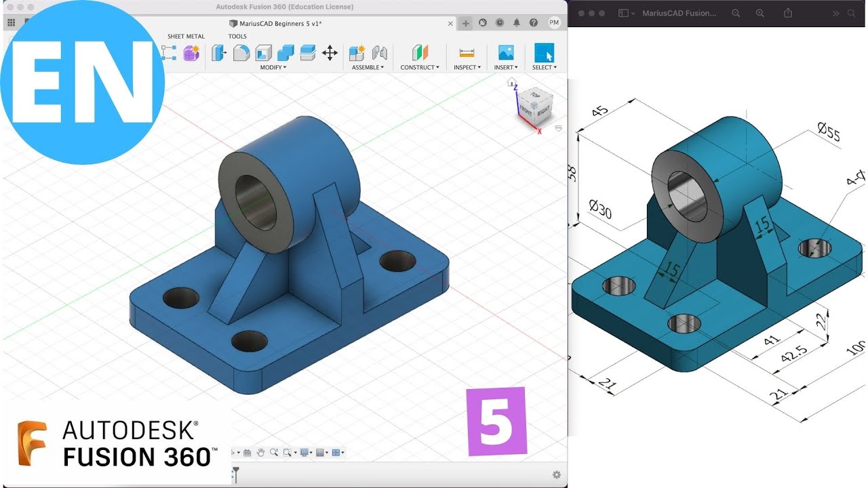Click the ViewCube home icon

513,82
